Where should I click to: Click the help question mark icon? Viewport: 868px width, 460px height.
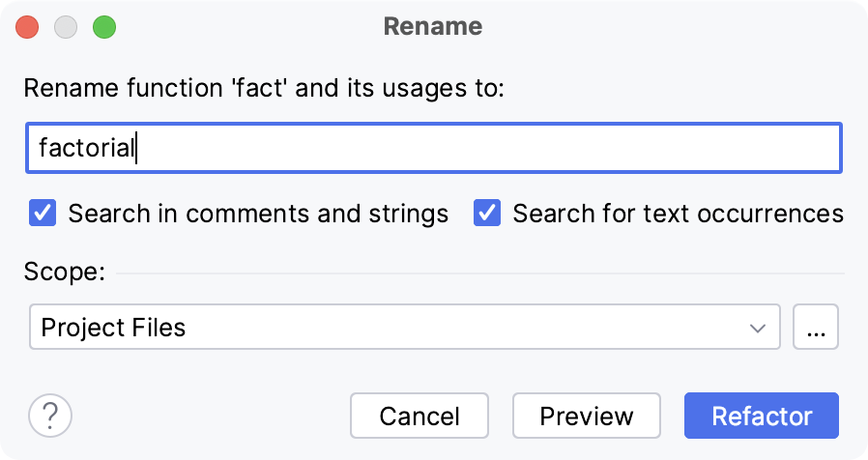click(50, 417)
